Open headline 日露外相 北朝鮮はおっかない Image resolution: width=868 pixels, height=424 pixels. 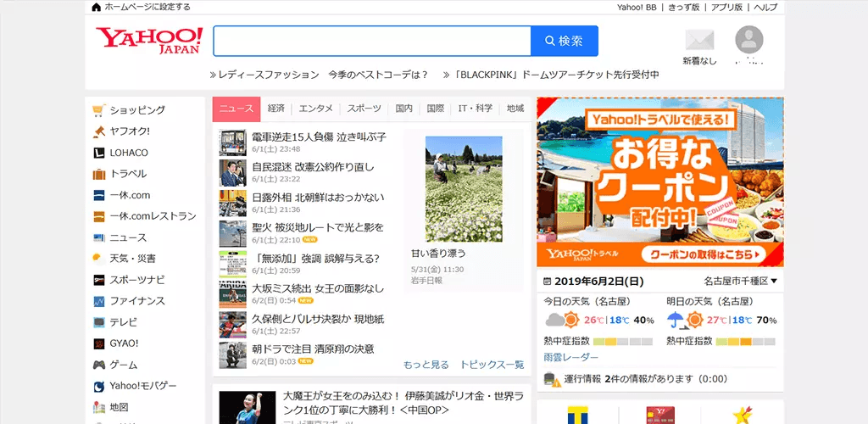coord(318,198)
